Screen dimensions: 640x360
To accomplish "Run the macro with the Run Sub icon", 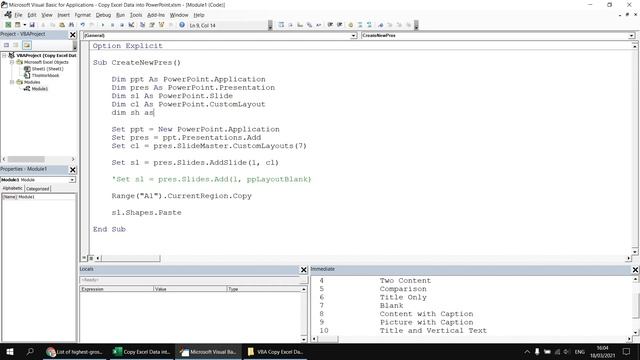I will click(102, 25).
